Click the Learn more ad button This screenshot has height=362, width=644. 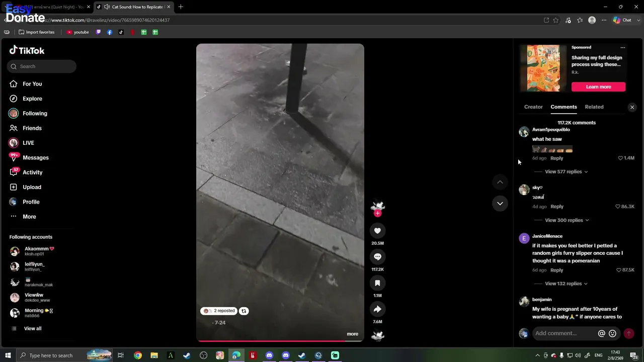598,86
